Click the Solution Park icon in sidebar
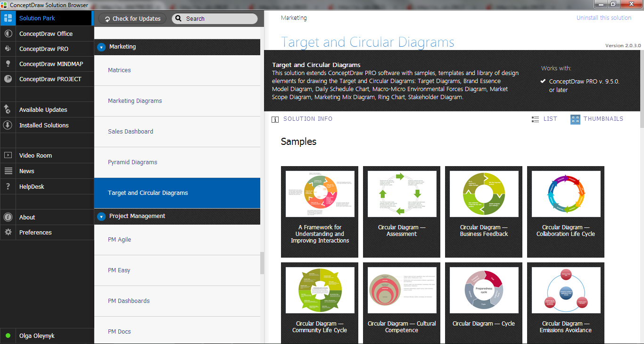644x344 pixels. click(x=8, y=18)
